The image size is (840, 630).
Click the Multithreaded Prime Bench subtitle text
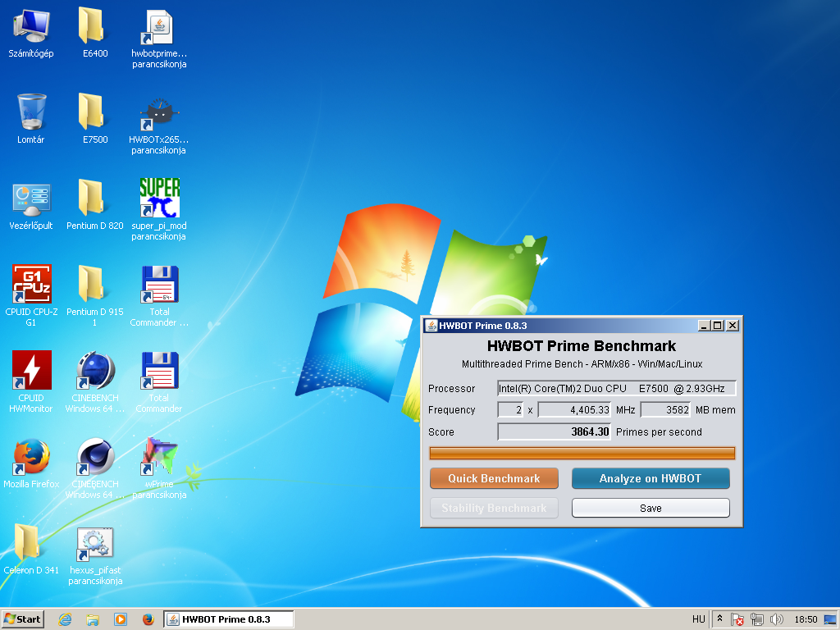click(582, 363)
